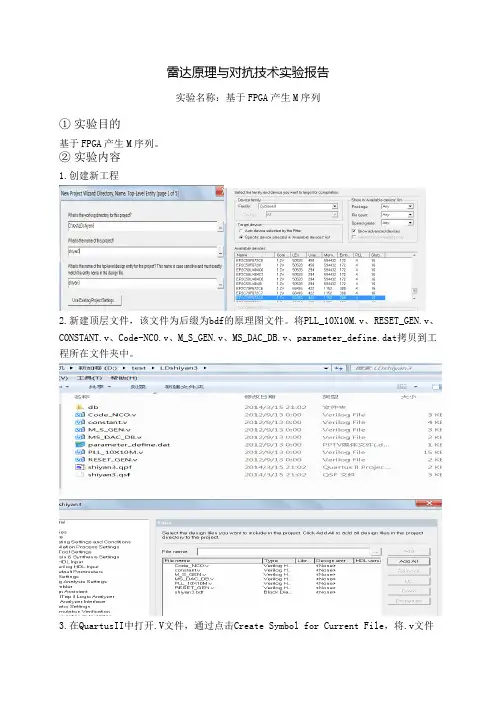Select the Code_NCO.v Verilog file icon
This screenshot has width=496, height=702.
click(x=80, y=415)
